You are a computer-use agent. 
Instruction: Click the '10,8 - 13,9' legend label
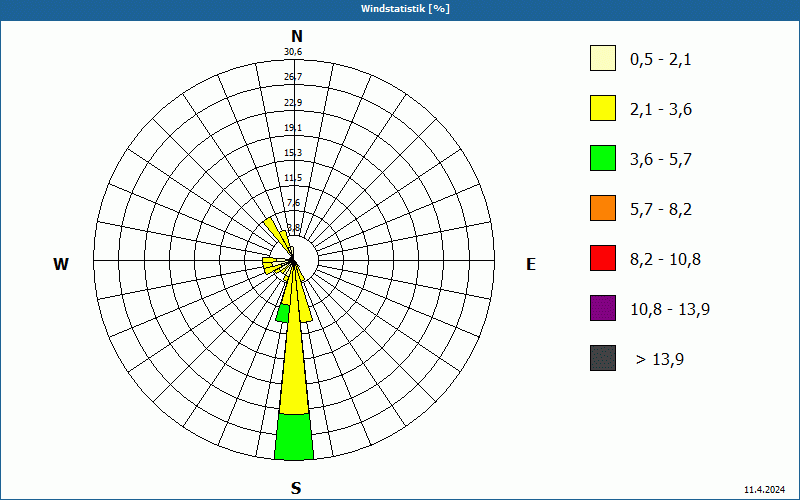pyautogui.click(x=670, y=310)
